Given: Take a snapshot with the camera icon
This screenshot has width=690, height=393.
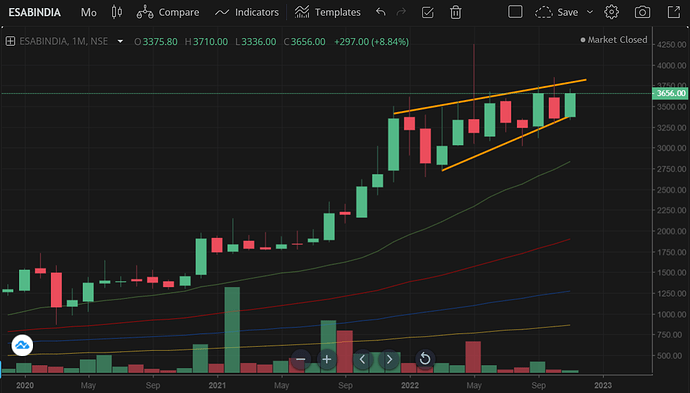Looking at the screenshot, I should click(x=642, y=12).
